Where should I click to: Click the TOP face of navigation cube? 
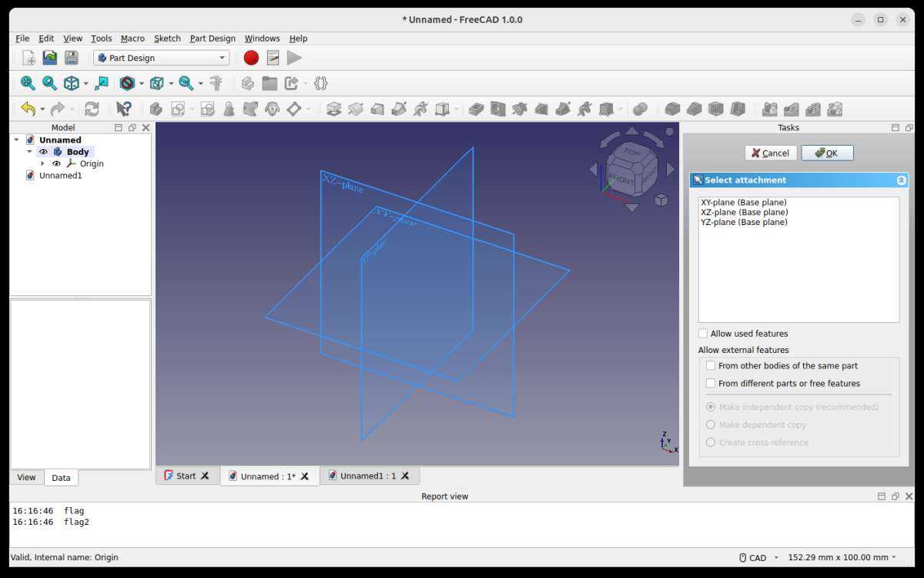point(633,153)
